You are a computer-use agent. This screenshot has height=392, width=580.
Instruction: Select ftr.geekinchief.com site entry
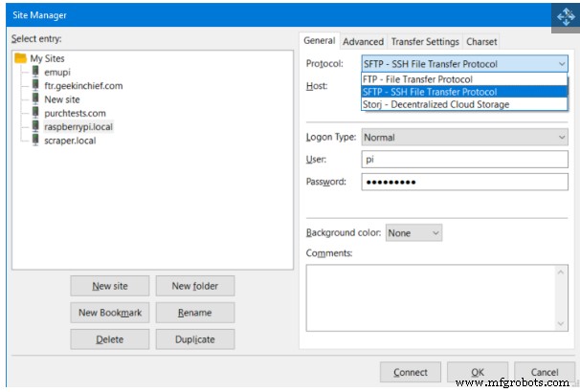click(83, 86)
